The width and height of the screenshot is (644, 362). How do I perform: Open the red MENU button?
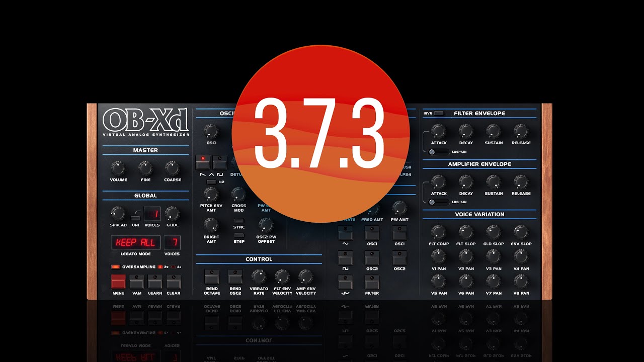[x=118, y=282]
